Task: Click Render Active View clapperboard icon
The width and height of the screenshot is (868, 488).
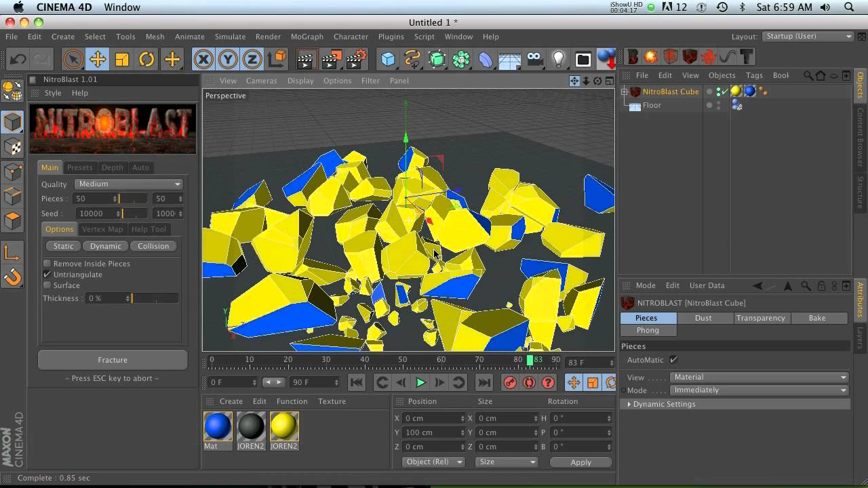Action: [x=306, y=60]
